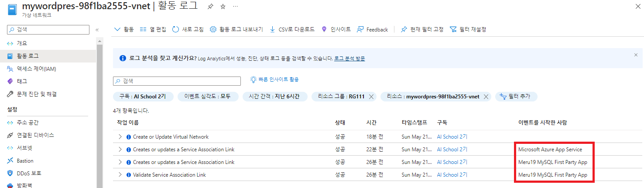
Task: Click Microsoft Azure App Service cell
Action: click(550, 150)
